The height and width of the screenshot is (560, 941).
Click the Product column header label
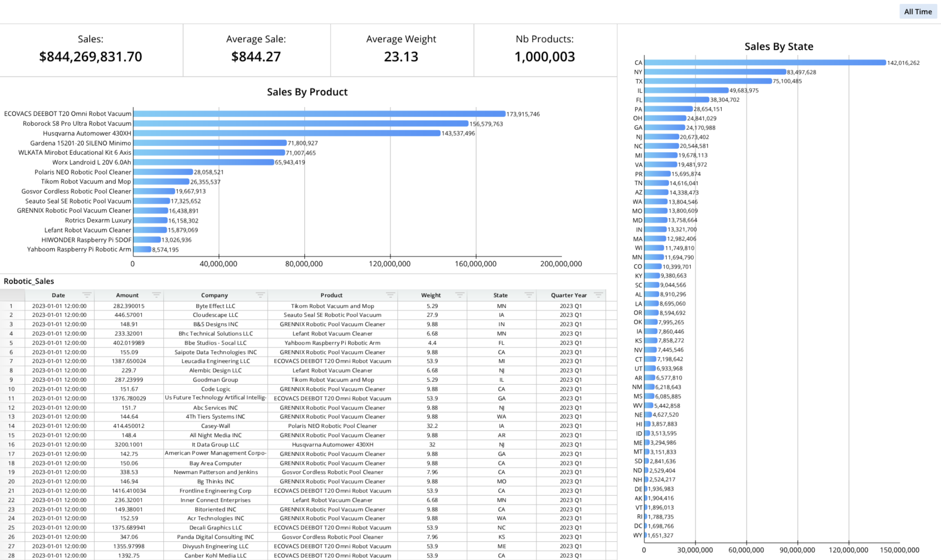pyautogui.click(x=331, y=295)
